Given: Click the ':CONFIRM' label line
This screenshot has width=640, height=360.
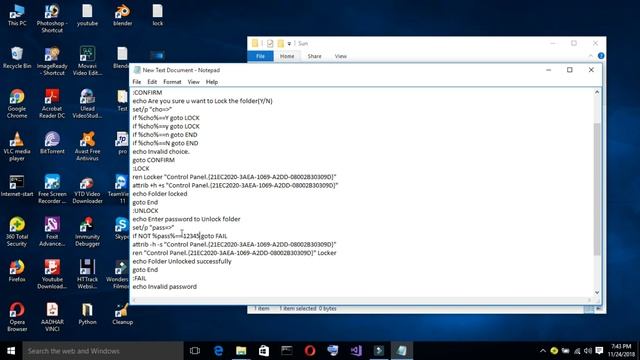Looking at the screenshot, I should [x=147, y=93].
